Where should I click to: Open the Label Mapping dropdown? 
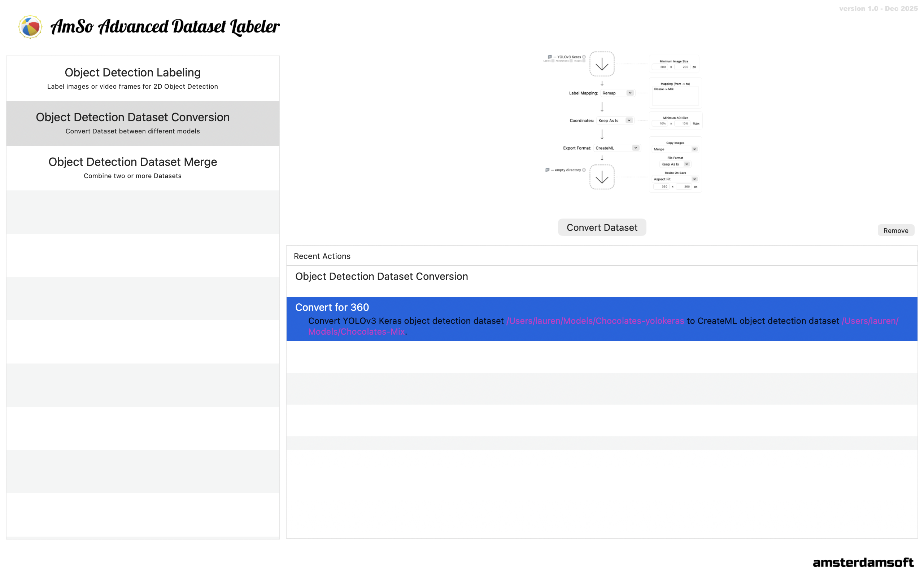tap(618, 93)
